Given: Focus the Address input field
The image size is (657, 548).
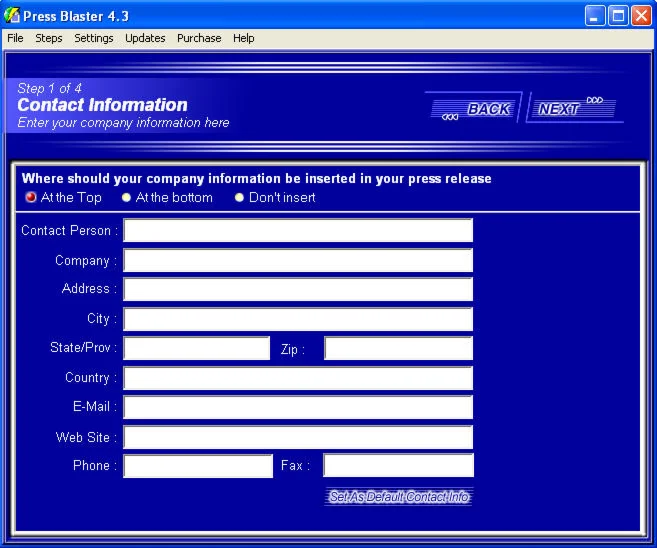Looking at the screenshot, I should tap(298, 289).
